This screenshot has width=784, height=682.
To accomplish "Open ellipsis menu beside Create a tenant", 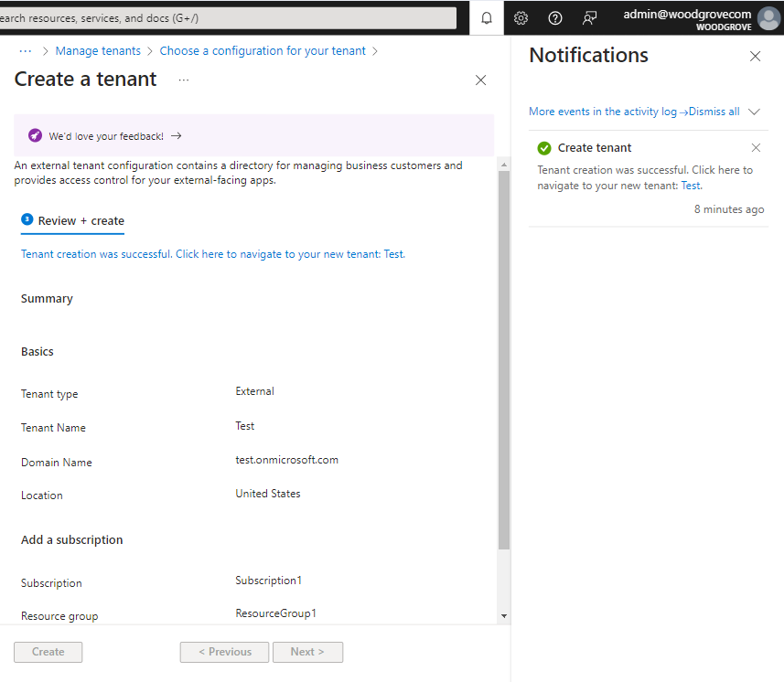I will [x=184, y=80].
